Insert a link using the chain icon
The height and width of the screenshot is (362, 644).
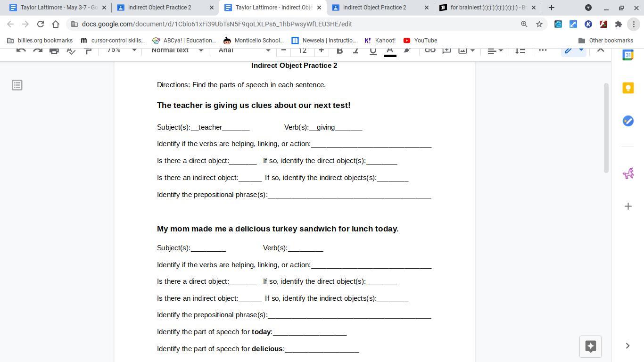[429, 50]
